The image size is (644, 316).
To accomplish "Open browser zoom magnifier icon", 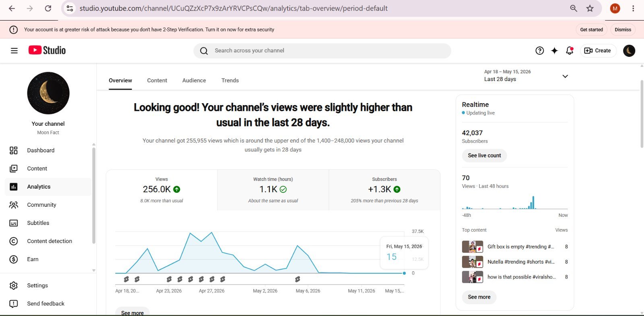I will 574,8.
